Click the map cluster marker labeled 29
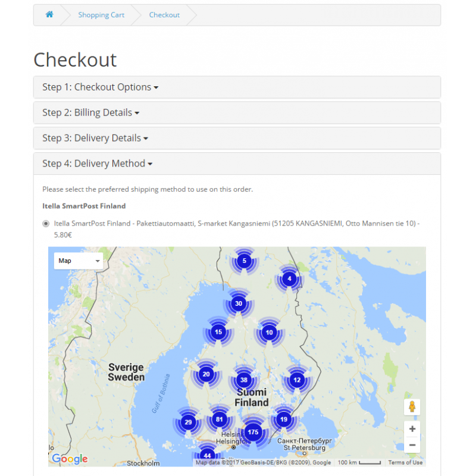The width and height of the screenshot is (476, 476). (188, 422)
